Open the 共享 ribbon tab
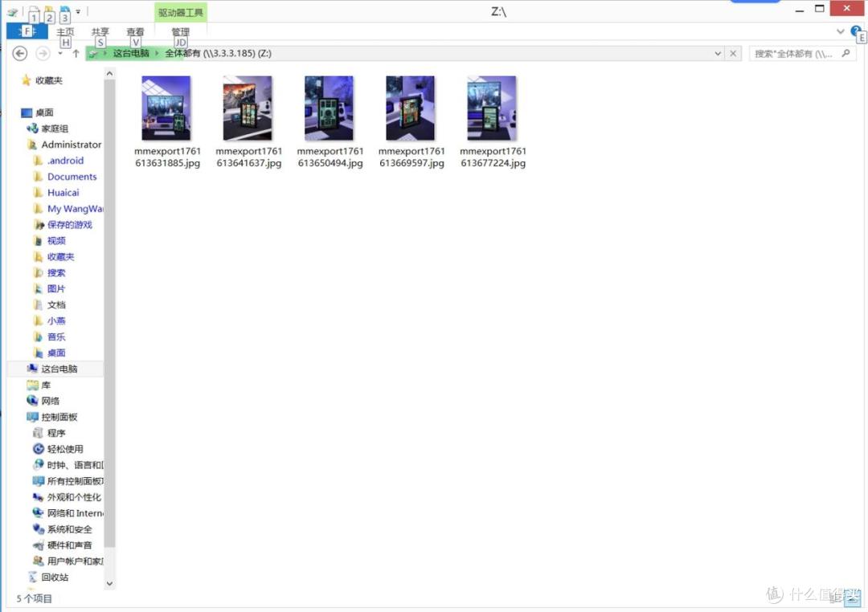This screenshot has width=868, height=612. pyautogui.click(x=100, y=32)
